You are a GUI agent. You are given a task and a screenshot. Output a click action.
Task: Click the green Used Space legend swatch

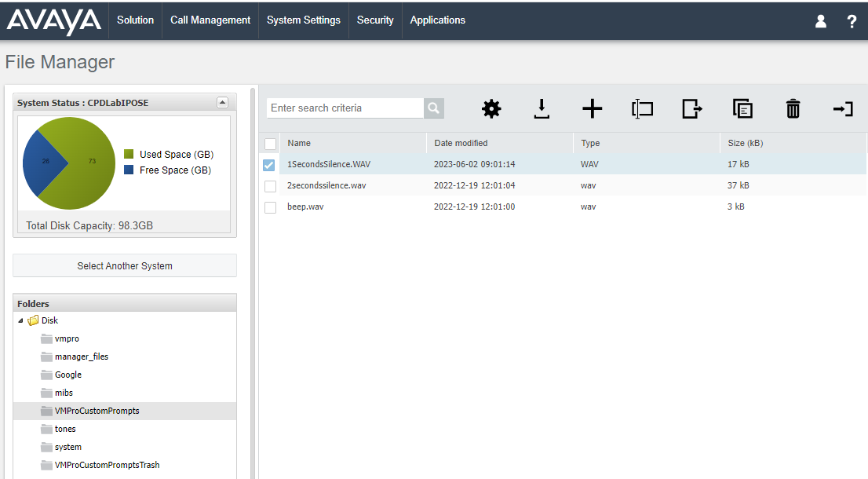coord(129,154)
